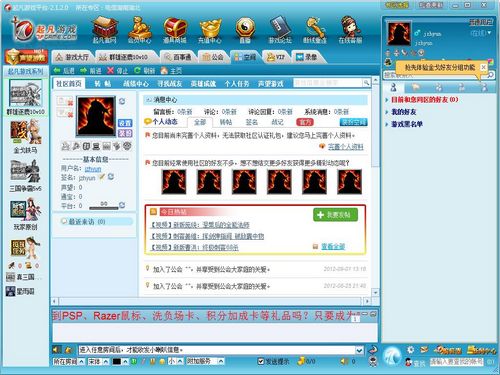Image resolution: width=500 pixels, height=375 pixels.
Task: Expand the 游戏黑名单 group
Action: click(x=406, y=124)
